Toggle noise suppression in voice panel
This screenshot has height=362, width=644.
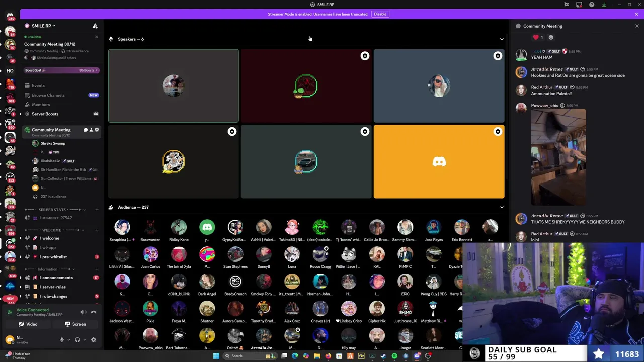84,312
